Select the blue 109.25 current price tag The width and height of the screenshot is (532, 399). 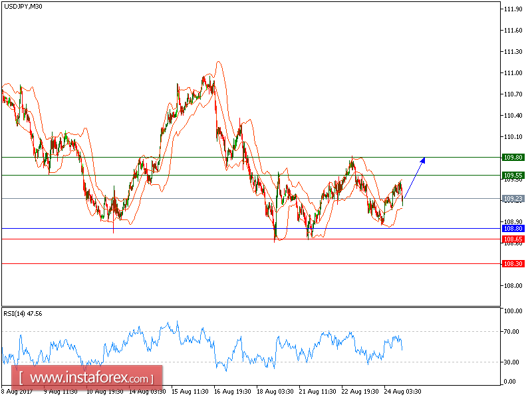coord(512,198)
